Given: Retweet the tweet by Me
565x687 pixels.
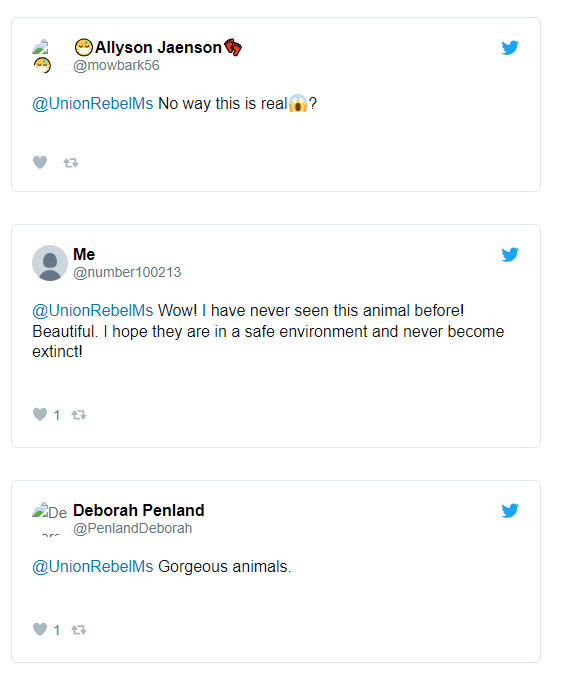Looking at the screenshot, I should tap(79, 415).
